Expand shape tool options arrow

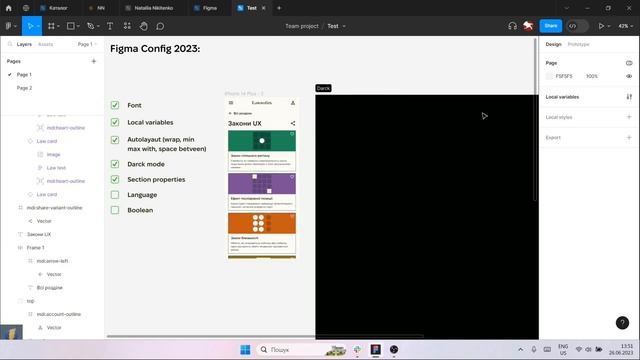[78, 26]
